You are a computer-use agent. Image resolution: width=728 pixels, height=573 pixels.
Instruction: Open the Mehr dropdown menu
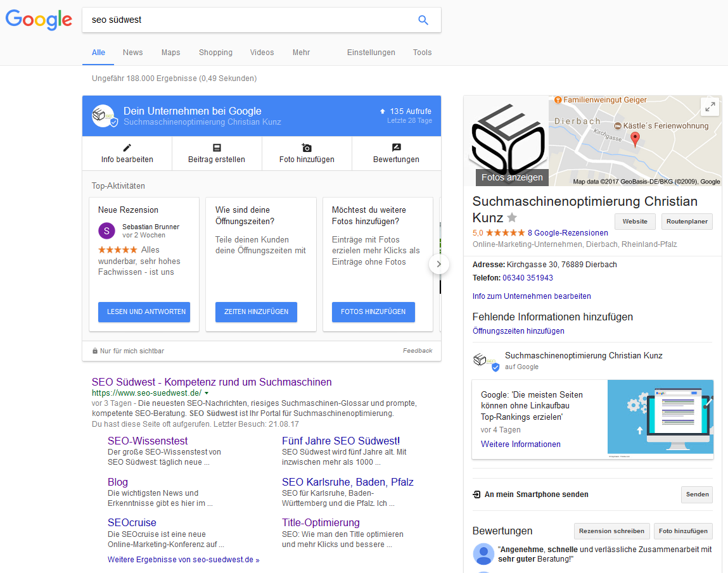[x=301, y=53]
